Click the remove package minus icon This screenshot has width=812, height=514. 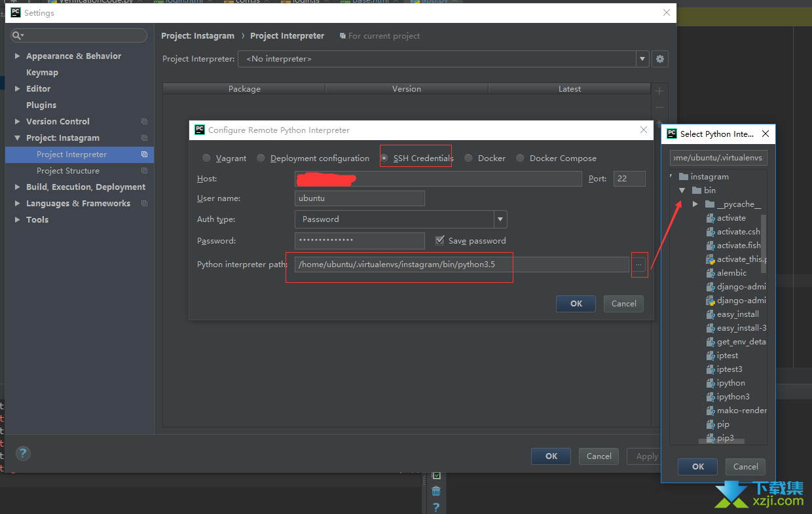point(659,107)
